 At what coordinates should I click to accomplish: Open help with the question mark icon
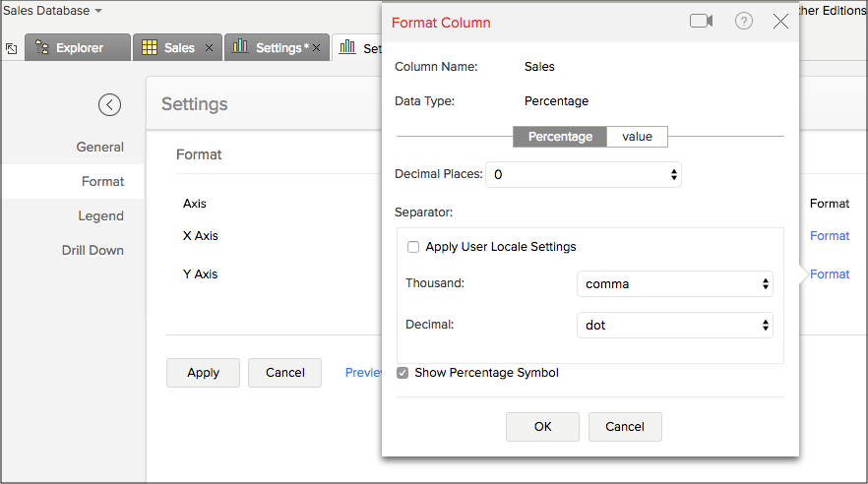[744, 22]
